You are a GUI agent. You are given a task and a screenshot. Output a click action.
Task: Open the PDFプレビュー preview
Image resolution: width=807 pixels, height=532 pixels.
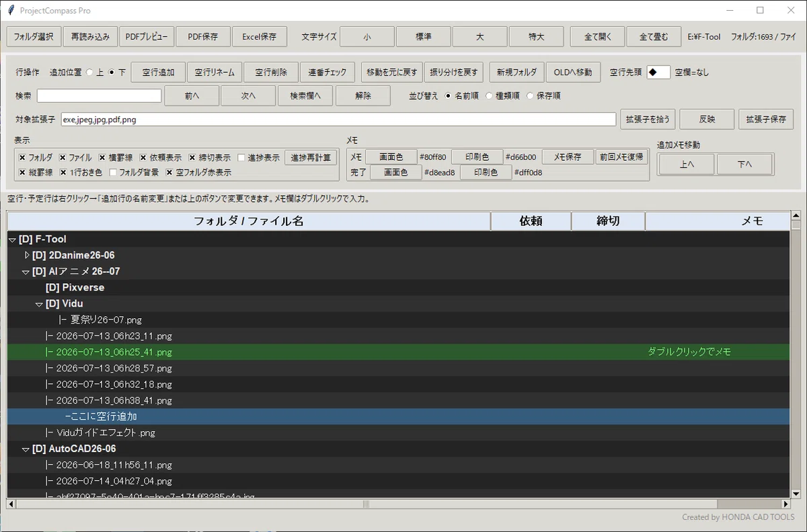pyautogui.click(x=147, y=37)
